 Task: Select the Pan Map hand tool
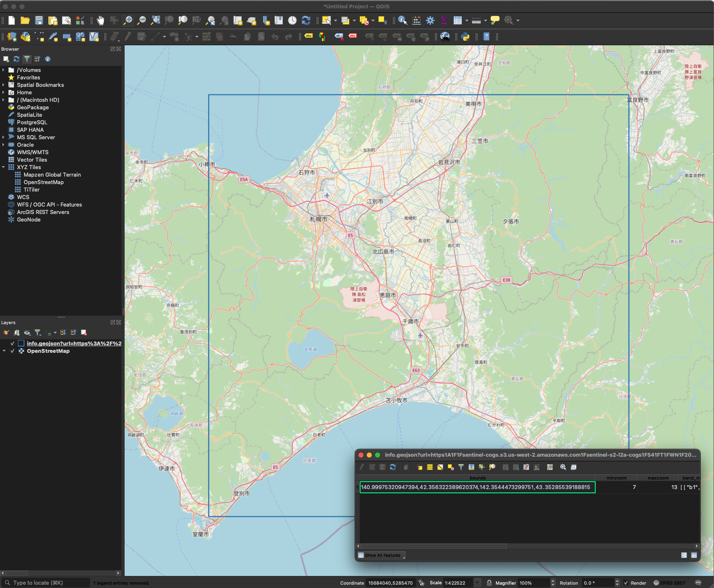point(101,20)
